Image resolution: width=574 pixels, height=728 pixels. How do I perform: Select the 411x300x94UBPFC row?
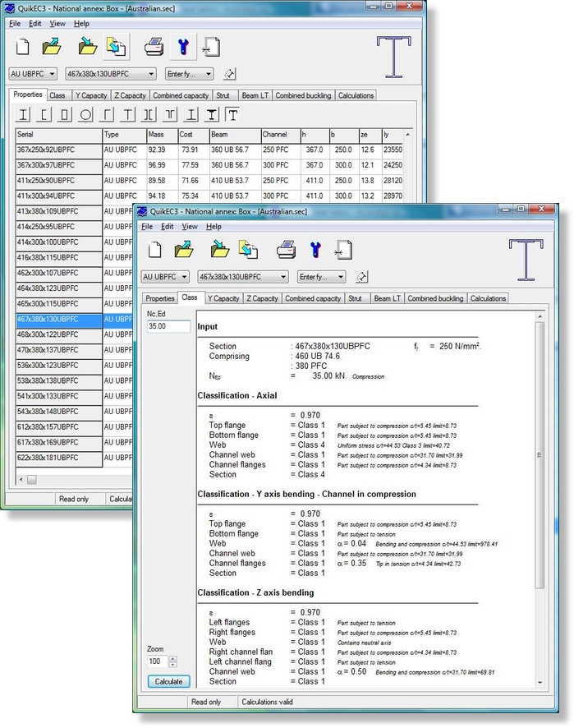pyautogui.click(x=209, y=196)
